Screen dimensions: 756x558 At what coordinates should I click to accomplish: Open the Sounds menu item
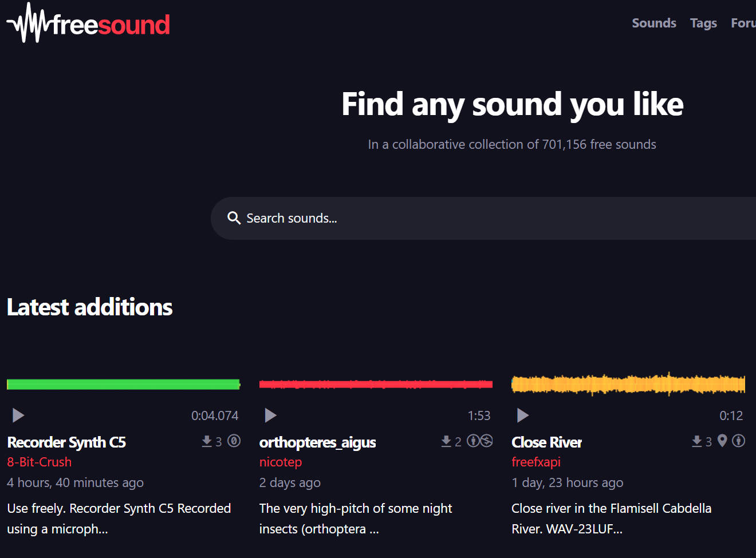pyautogui.click(x=654, y=23)
